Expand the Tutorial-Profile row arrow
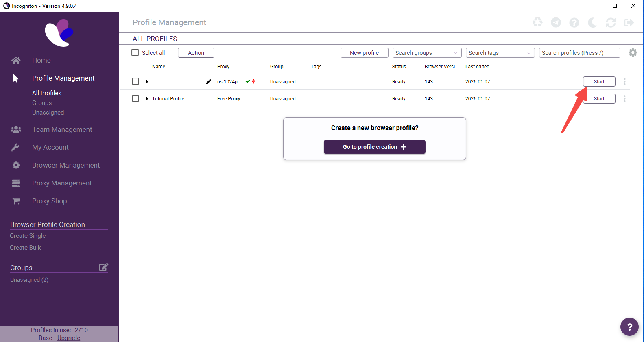Screen dimensions: 644x342 pos(147,99)
